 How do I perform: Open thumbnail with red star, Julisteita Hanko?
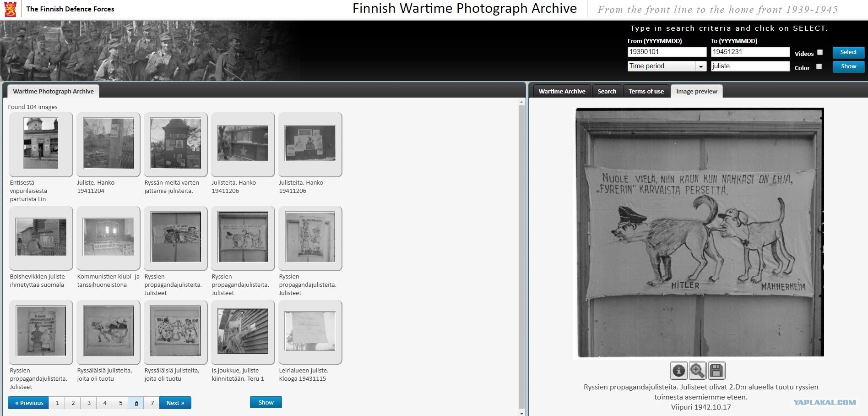[x=243, y=143]
